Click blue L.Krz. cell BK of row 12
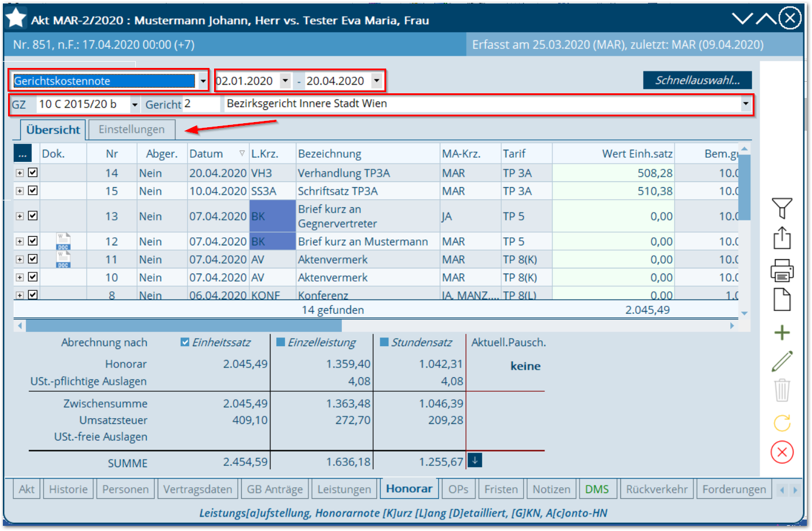Screen dimensions: 812x531 click(272, 241)
